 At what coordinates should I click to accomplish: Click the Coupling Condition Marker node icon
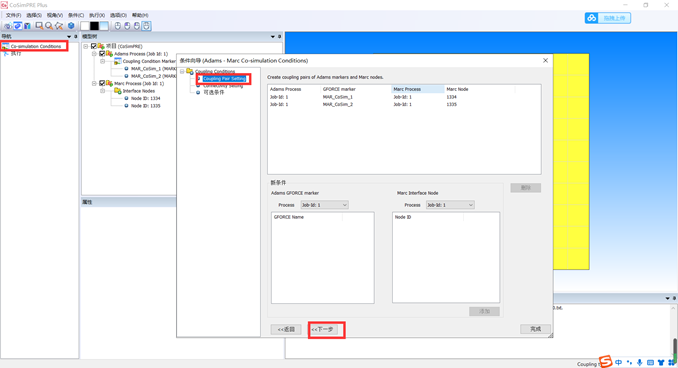point(118,61)
